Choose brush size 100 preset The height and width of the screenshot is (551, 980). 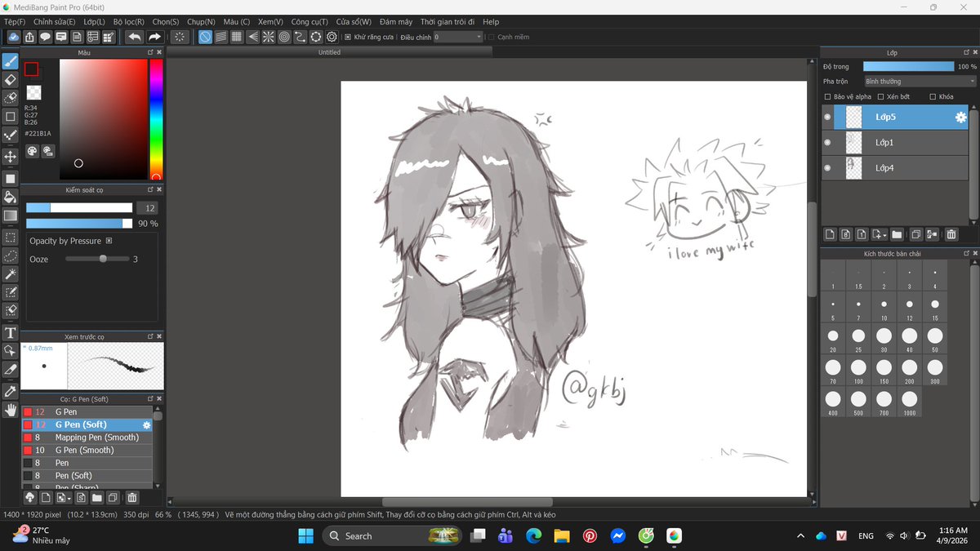click(x=858, y=371)
